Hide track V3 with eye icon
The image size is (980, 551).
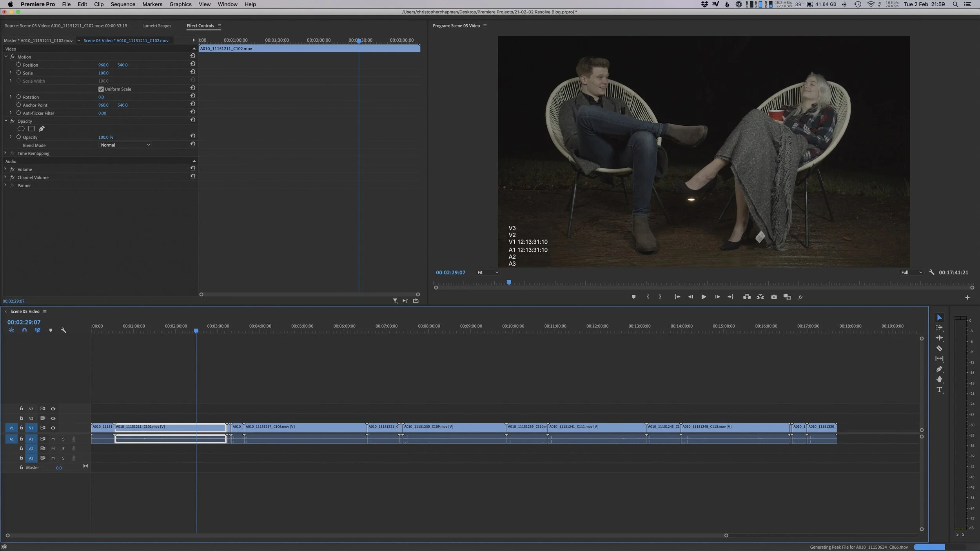tap(53, 409)
